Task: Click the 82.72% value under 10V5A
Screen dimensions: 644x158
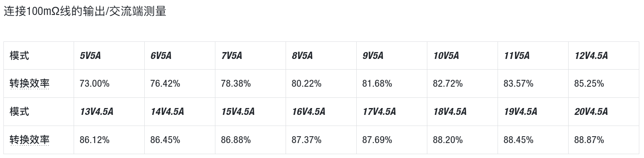Action: (x=448, y=84)
